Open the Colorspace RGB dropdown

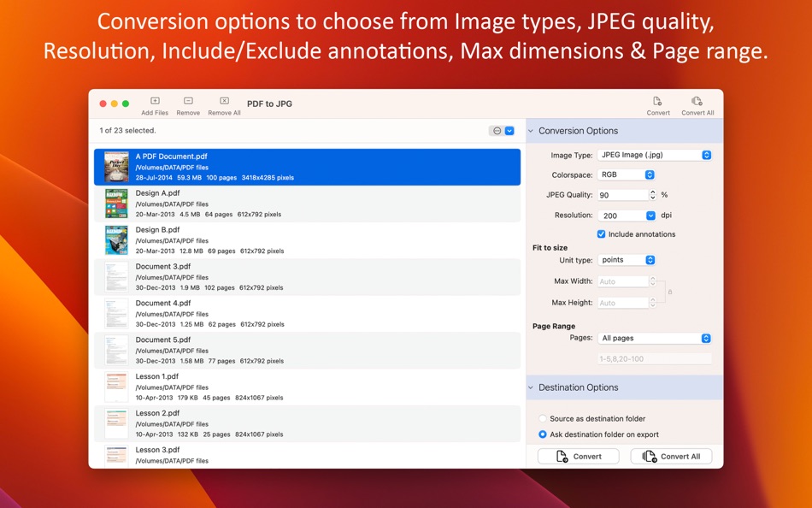[x=626, y=174]
